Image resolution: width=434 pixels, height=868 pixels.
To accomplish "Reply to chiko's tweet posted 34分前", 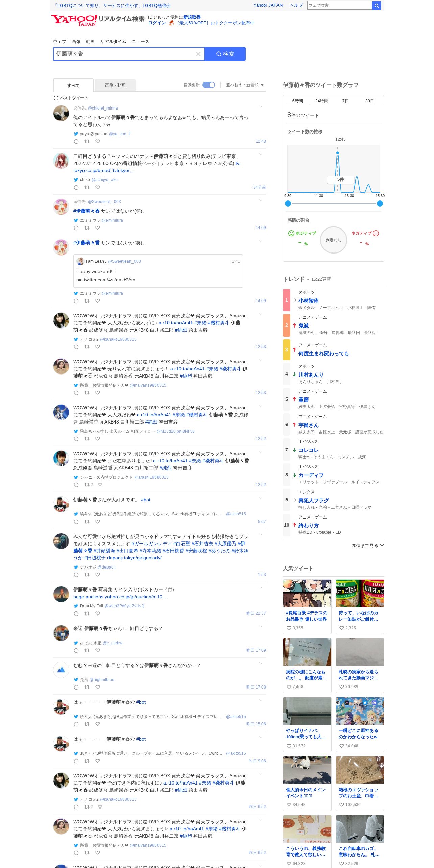I will click(x=76, y=187).
